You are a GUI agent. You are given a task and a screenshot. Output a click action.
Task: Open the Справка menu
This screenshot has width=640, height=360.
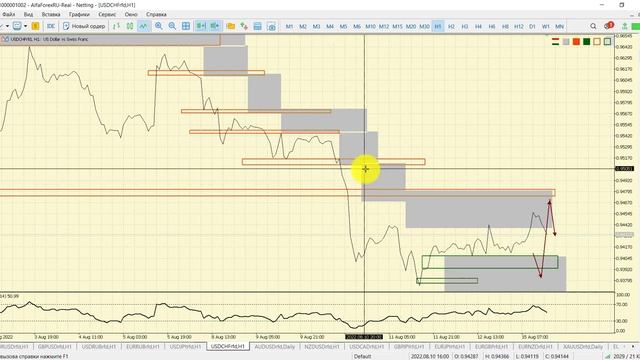click(x=156, y=14)
